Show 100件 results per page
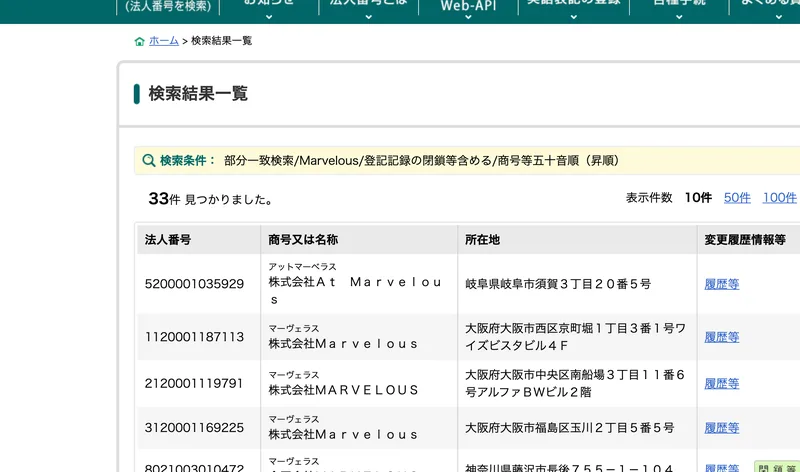Viewport: 800px width, 472px height. pos(780,198)
